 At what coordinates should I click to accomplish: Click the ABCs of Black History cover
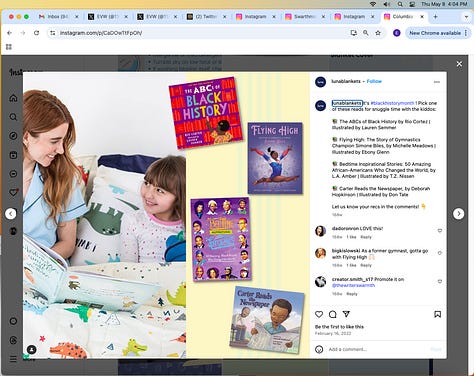[x=206, y=113]
